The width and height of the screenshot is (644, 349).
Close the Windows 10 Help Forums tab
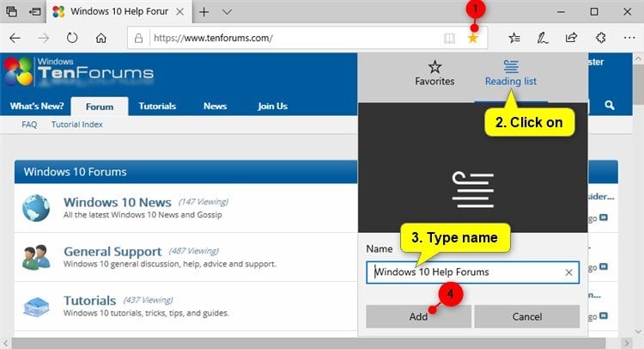[x=180, y=12]
